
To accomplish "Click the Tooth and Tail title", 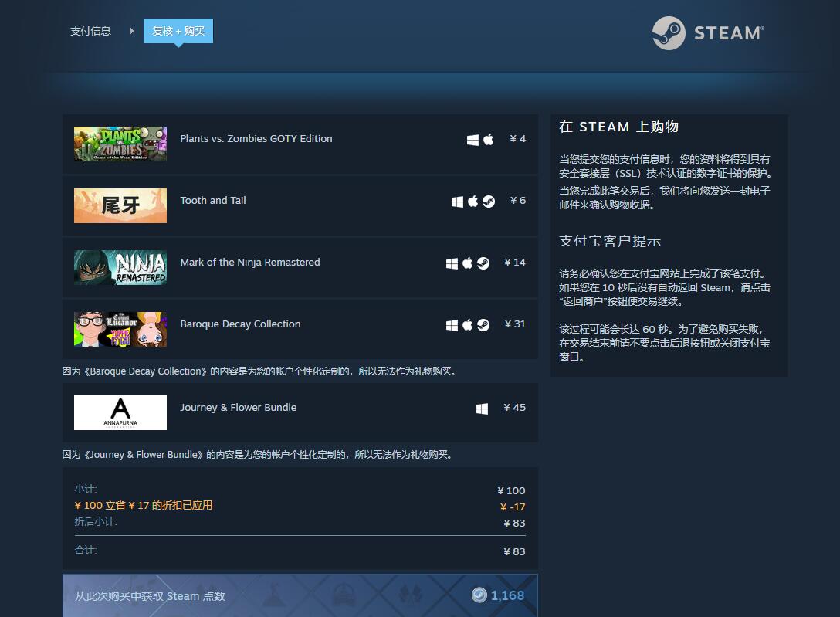I will pos(212,200).
